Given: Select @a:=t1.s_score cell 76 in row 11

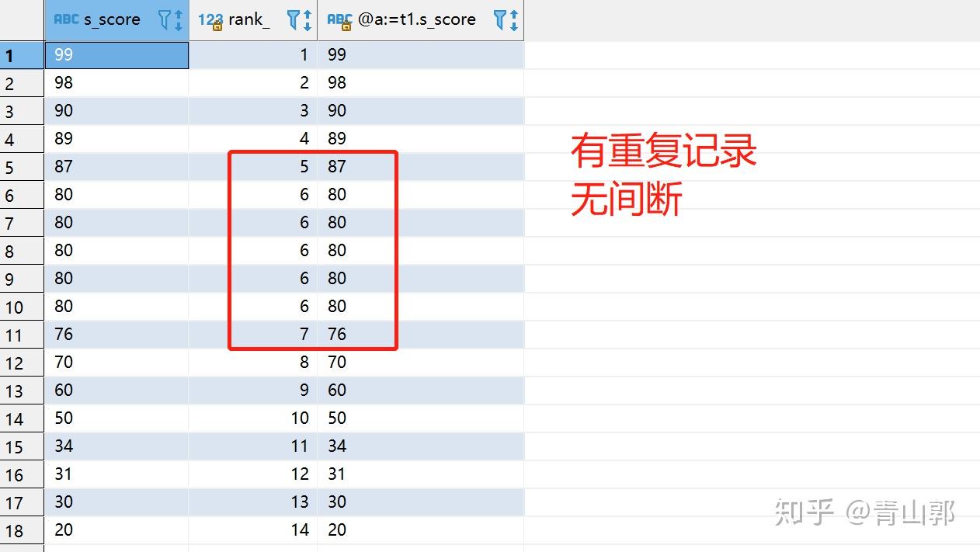Looking at the screenshot, I should coord(421,335).
